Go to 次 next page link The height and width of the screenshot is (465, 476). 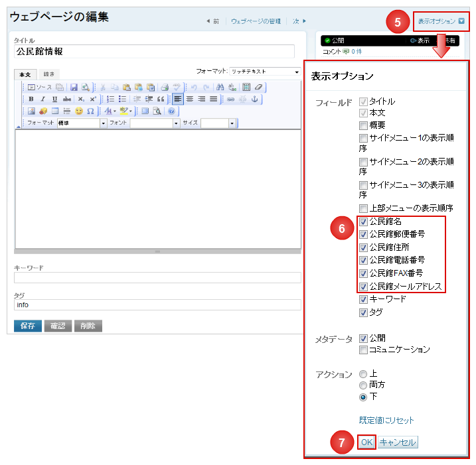click(299, 21)
